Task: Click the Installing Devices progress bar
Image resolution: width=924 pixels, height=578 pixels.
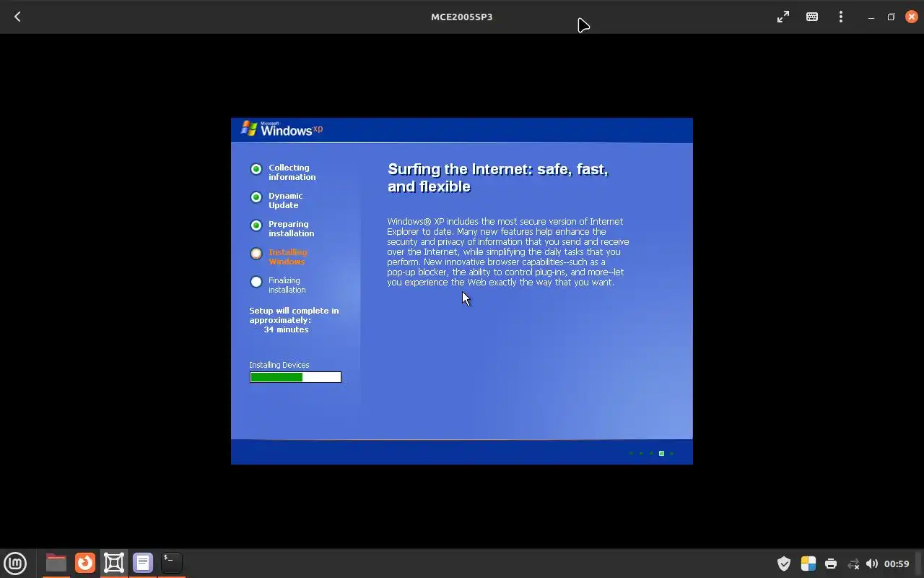Action: [x=295, y=377]
